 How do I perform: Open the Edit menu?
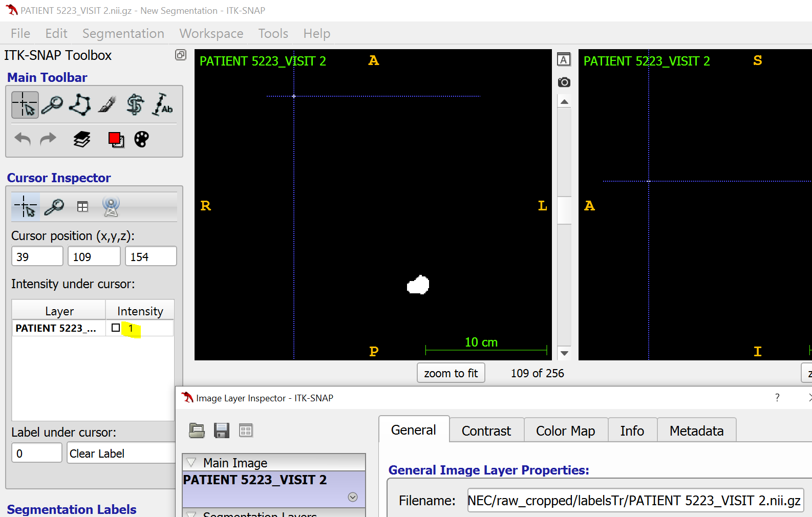56,34
